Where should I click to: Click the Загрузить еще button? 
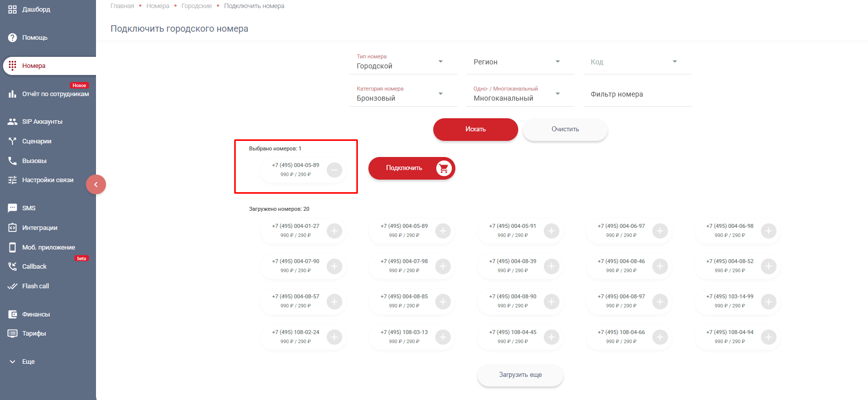[x=520, y=375]
